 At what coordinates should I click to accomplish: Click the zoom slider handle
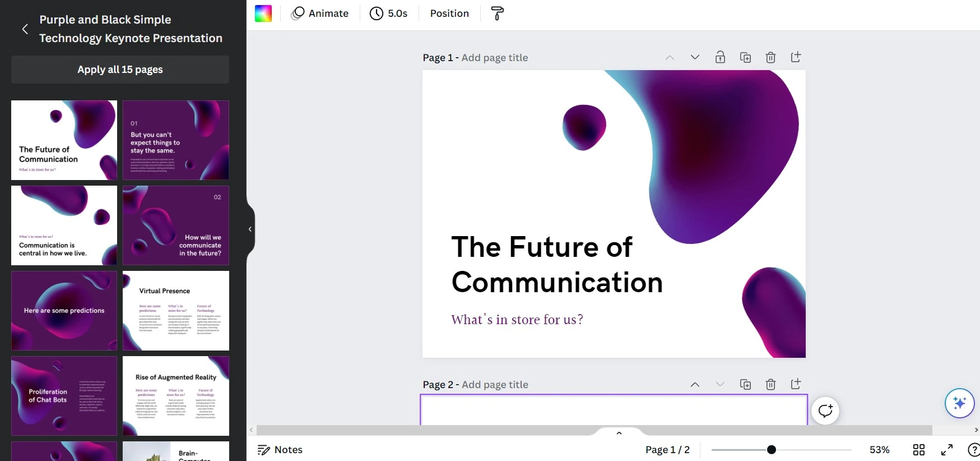772,450
